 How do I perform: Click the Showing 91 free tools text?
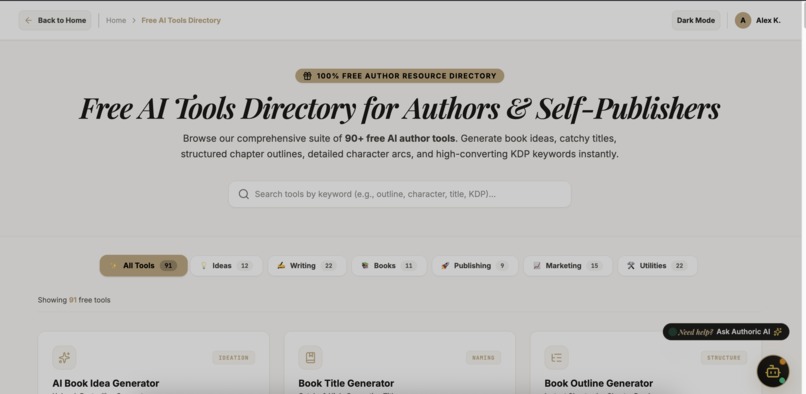click(x=74, y=300)
